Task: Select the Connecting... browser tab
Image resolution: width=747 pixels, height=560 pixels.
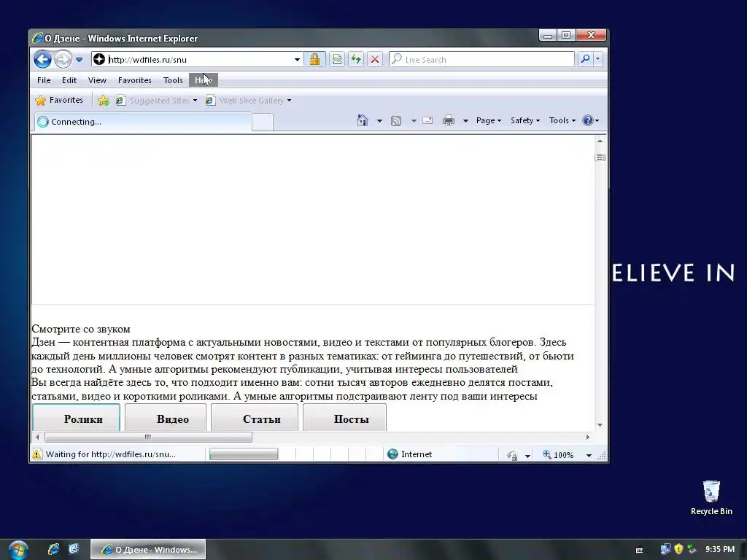Action: (143, 122)
